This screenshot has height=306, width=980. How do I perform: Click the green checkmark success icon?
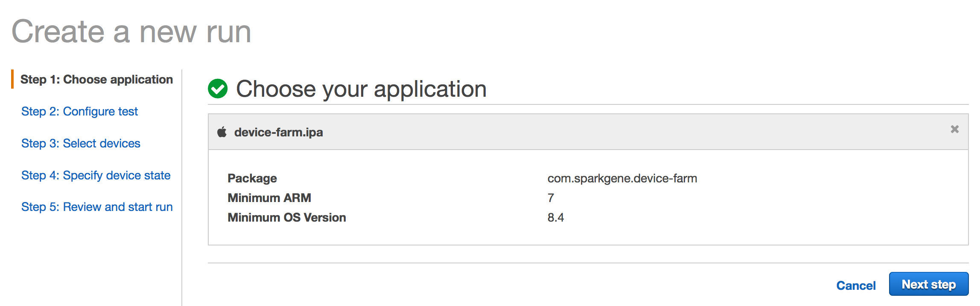click(x=218, y=89)
